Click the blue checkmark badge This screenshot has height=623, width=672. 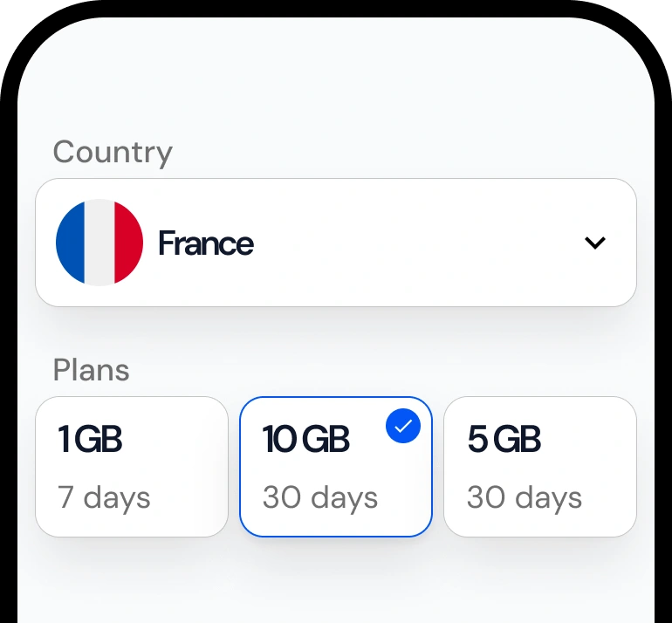402,426
